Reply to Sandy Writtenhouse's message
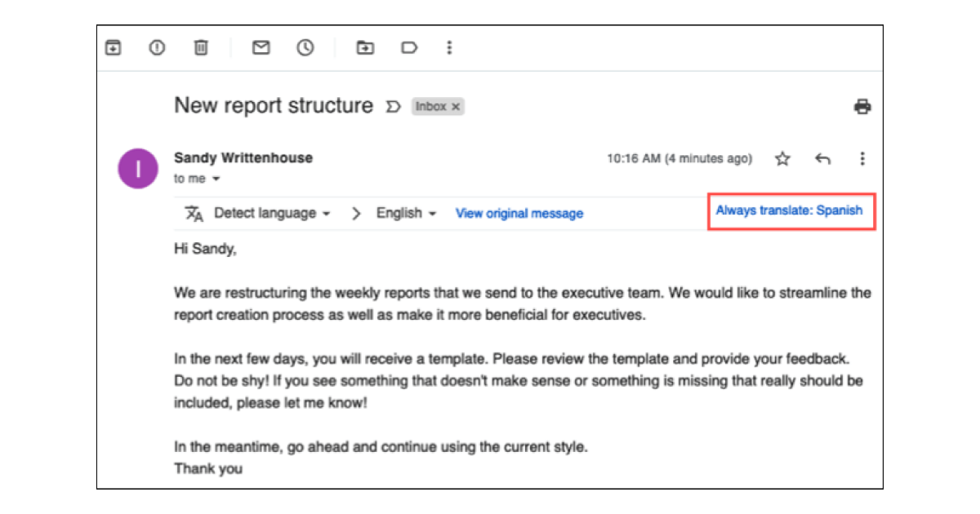 (822, 159)
